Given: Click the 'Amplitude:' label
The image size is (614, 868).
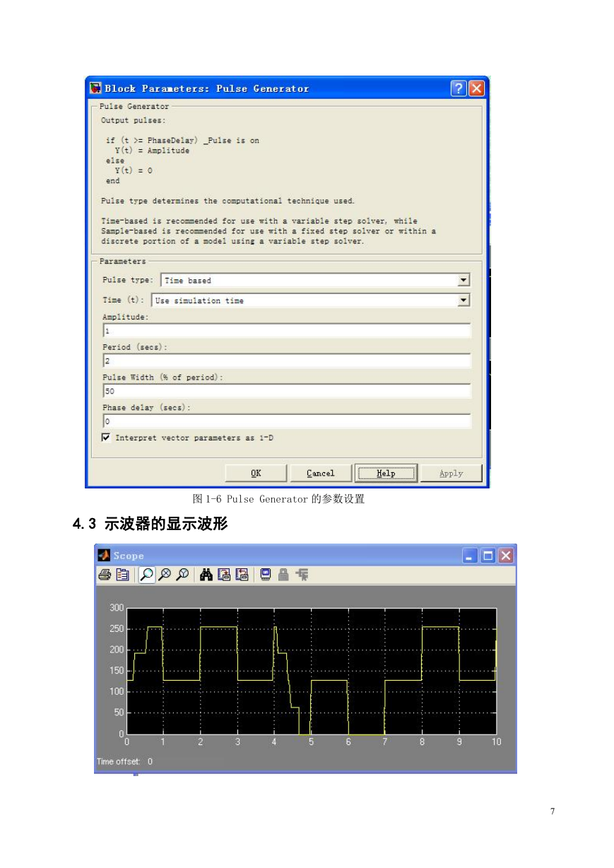Looking at the screenshot, I should [x=126, y=317].
